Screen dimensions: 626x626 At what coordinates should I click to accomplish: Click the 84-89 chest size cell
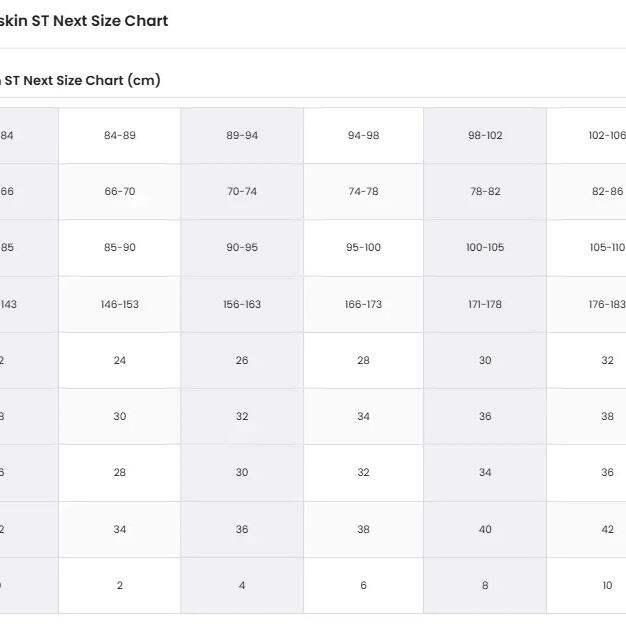119,135
